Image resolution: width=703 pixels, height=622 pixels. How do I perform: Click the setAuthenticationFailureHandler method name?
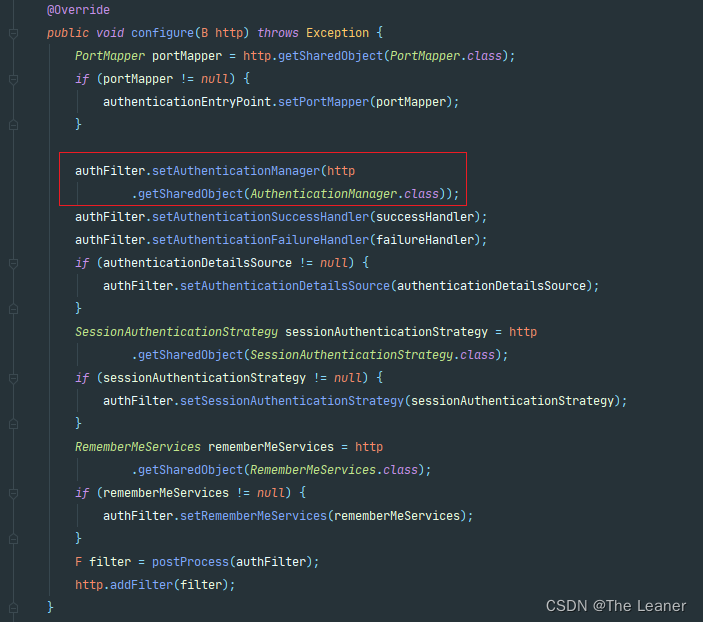[260, 240]
